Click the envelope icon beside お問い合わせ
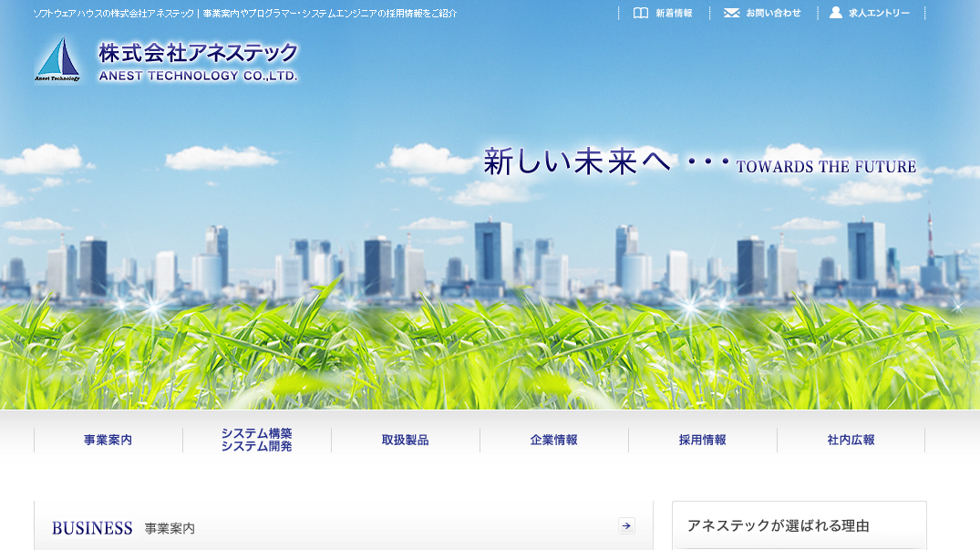 coord(731,13)
